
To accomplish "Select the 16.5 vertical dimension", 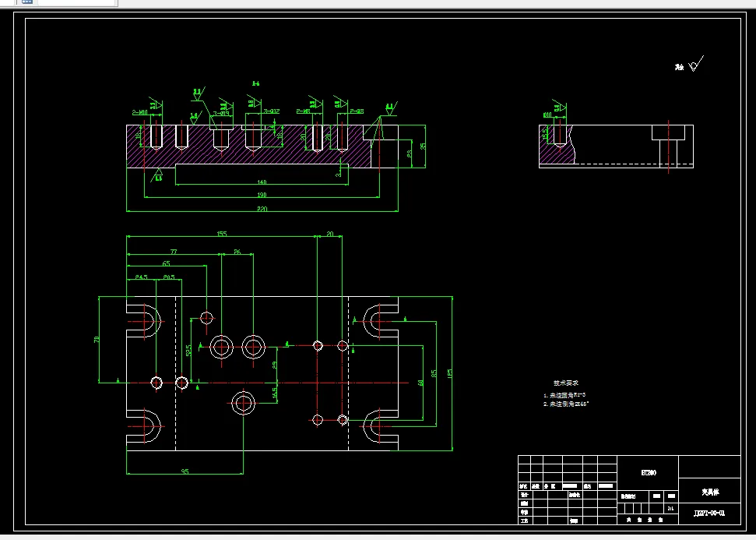I will 274,392.
